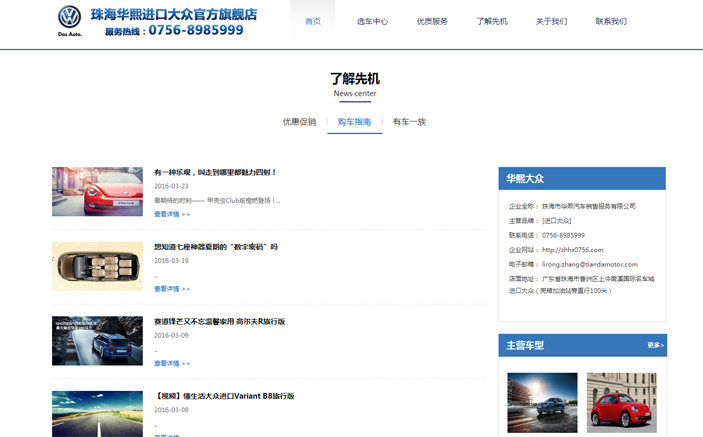Click the Beetle Club版 summary text
This screenshot has height=437, width=703.
[x=217, y=200]
